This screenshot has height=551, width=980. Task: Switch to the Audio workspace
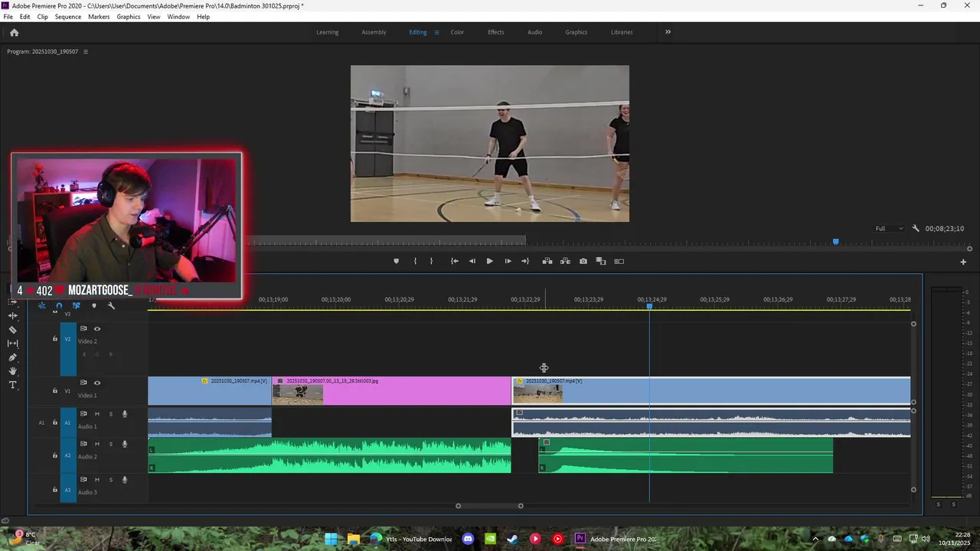pos(534,32)
